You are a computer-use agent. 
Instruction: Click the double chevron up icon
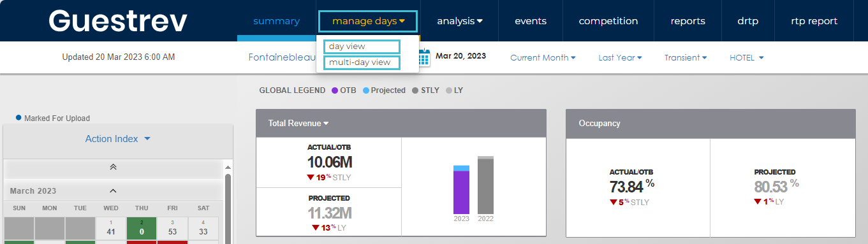(x=113, y=167)
